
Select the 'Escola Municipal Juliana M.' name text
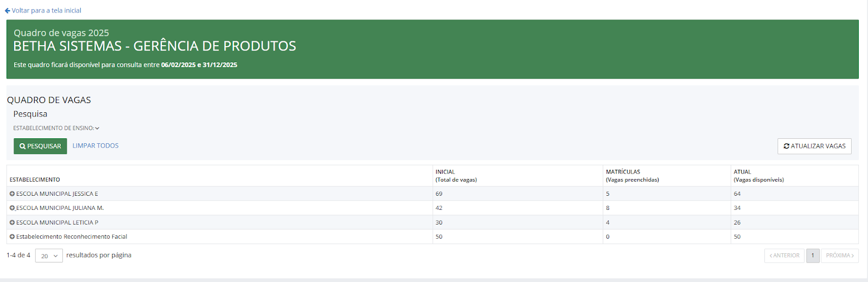pos(60,208)
